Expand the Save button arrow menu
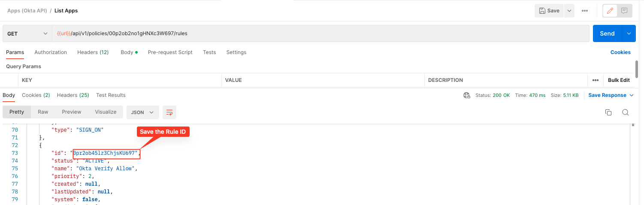 point(569,11)
